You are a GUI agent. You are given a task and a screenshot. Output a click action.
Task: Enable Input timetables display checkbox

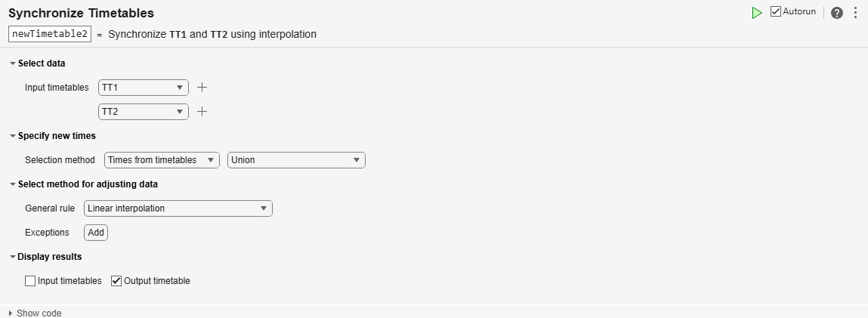pyautogui.click(x=30, y=281)
